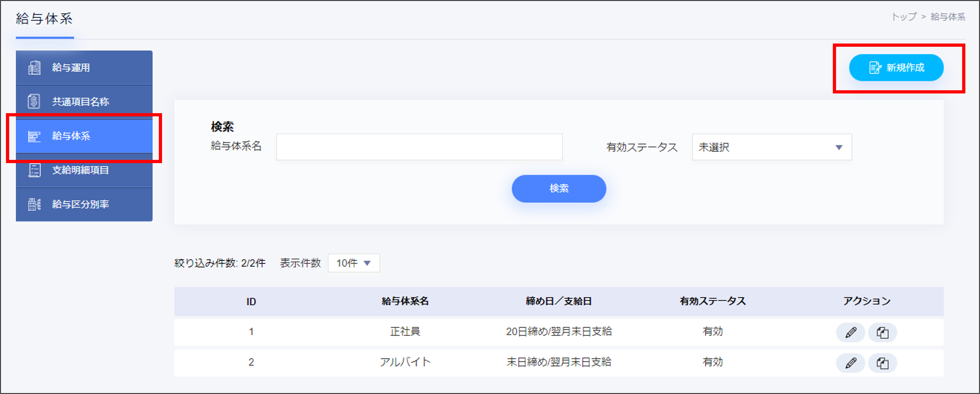Click edit pencil icon for アルバイト row
This screenshot has width=980, height=394.
pos(851,363)
